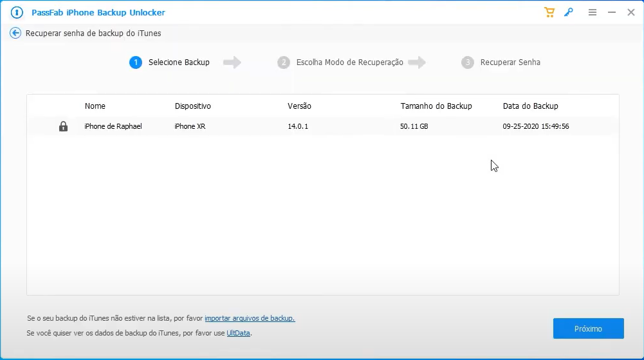Select the iPhone de Raphael backup name
Viewport: 644px width, 360px height.
[x=113, y=126]
